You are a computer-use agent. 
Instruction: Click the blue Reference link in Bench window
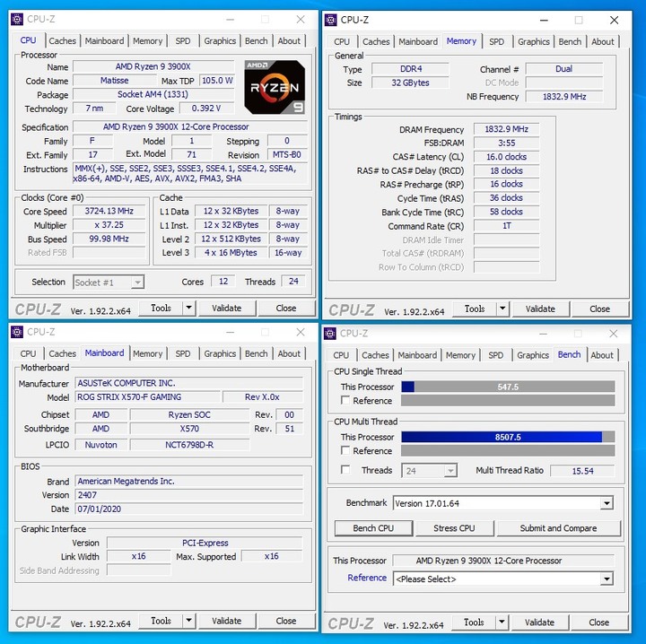click(x=367, y=578)
